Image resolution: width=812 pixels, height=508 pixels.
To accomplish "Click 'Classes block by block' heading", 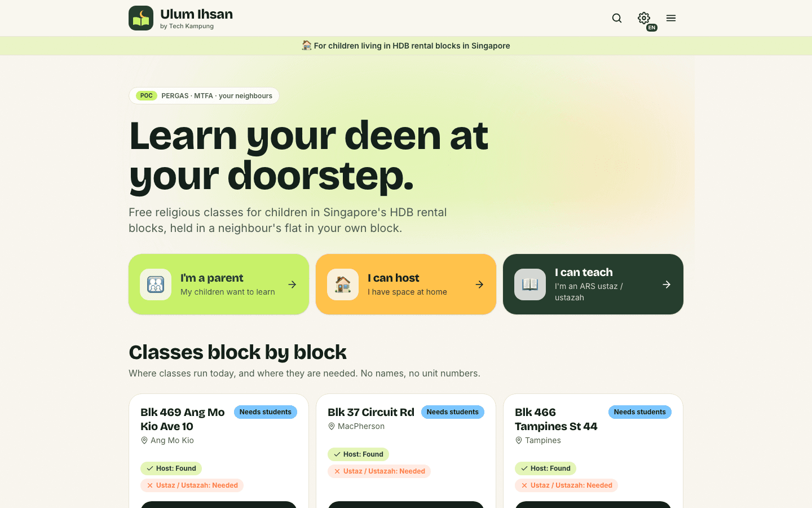I will click(237, 352).
